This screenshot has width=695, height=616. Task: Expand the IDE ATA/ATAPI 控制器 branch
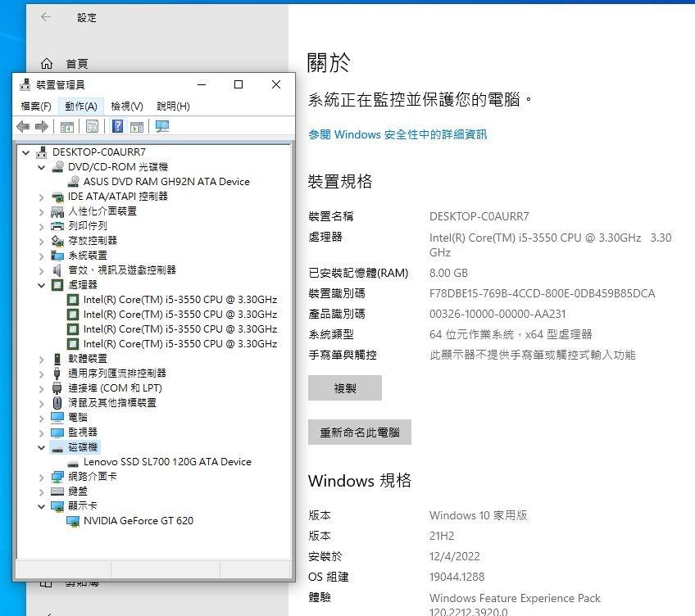41,197
